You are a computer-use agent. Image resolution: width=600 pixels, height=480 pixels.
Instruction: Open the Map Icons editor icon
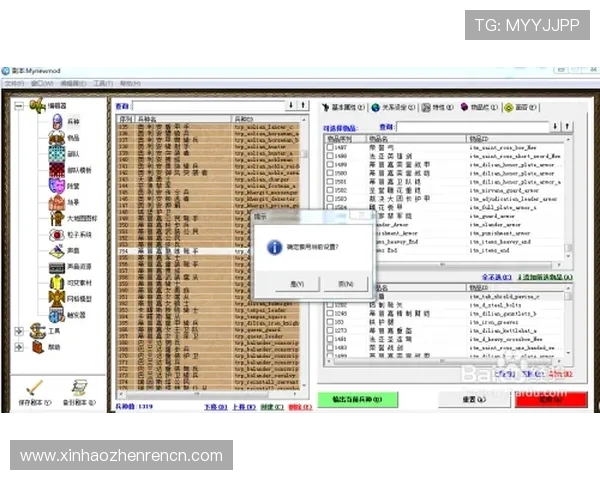click(57, 218)
